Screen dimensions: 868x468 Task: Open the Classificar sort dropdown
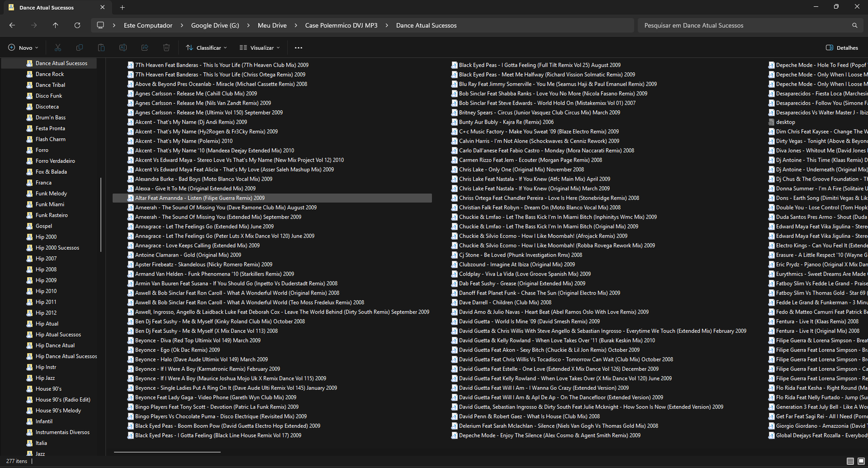pyautogui.click(x=206, y=48)
